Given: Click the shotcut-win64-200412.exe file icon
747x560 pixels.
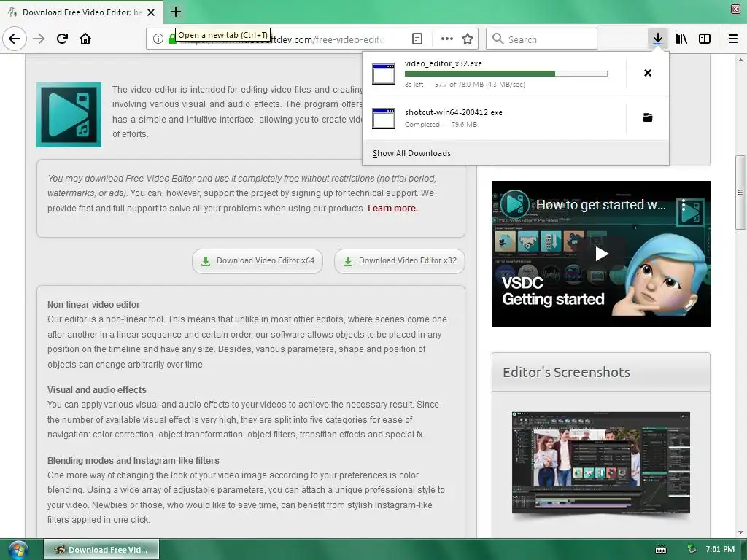Looking at the screenshot, I should pyautogui.click(x=384, y=118).
